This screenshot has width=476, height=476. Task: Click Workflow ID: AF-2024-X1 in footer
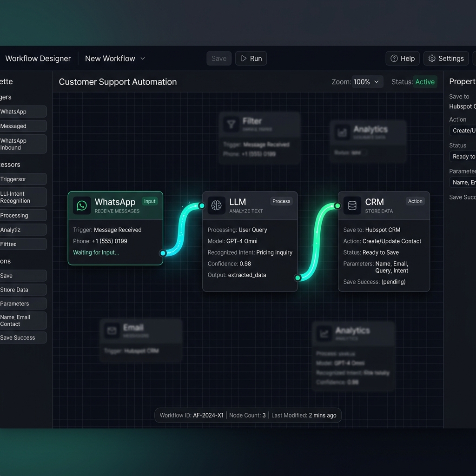192,415
